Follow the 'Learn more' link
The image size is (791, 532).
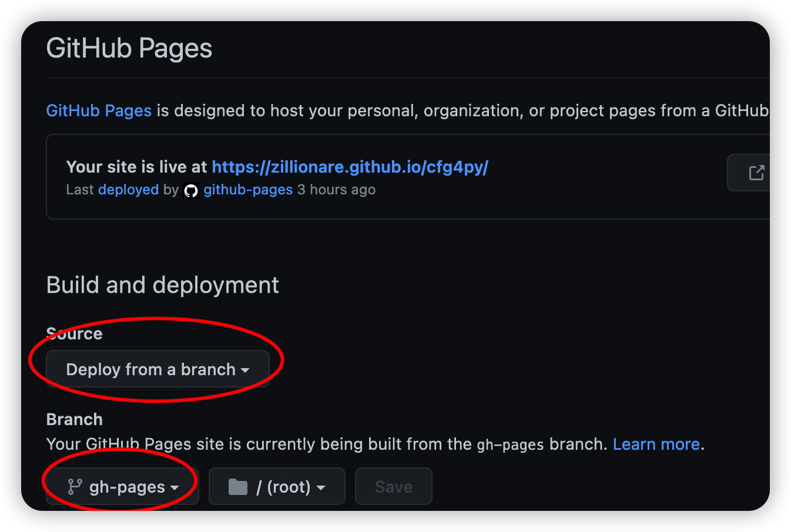click(656, 444)
